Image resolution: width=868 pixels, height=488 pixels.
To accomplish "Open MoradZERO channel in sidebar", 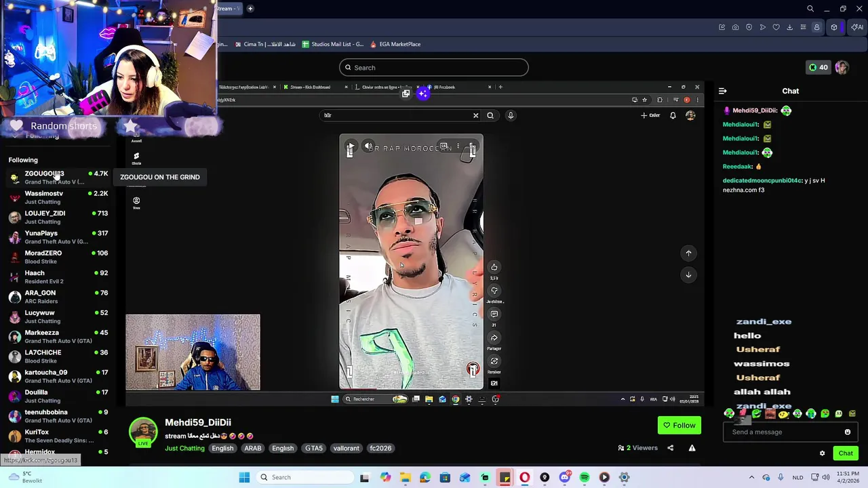I will 58,257.
